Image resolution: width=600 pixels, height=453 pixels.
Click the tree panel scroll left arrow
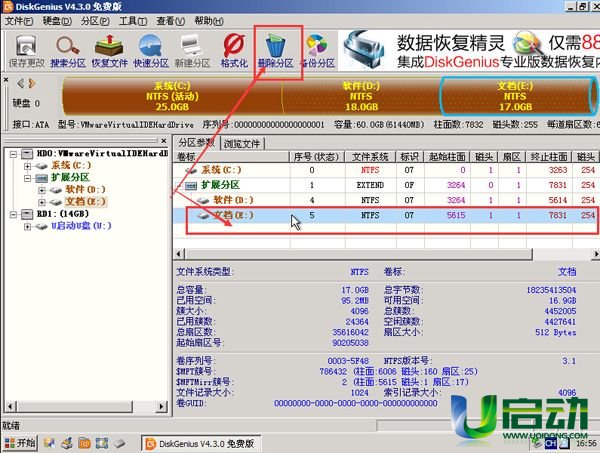click(10, 406)
